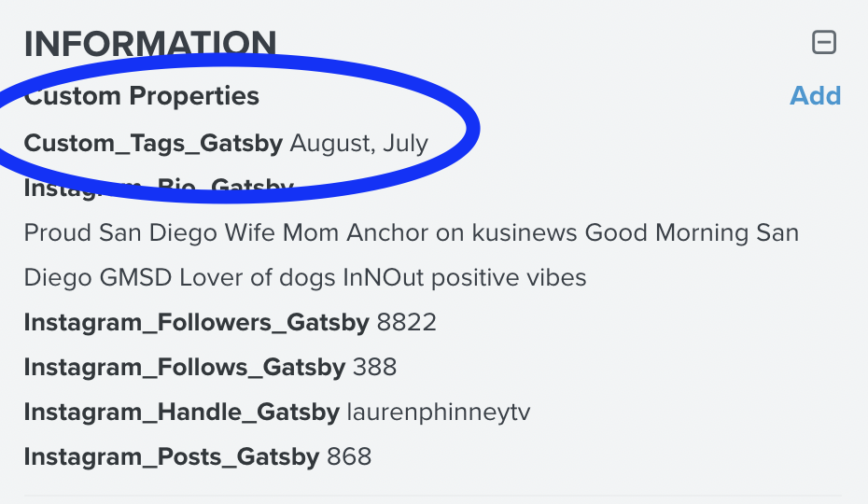Viewport: 868px width, 504px height.
Task: Click the laurenphinneytv handle value
Action: point(439,413)
